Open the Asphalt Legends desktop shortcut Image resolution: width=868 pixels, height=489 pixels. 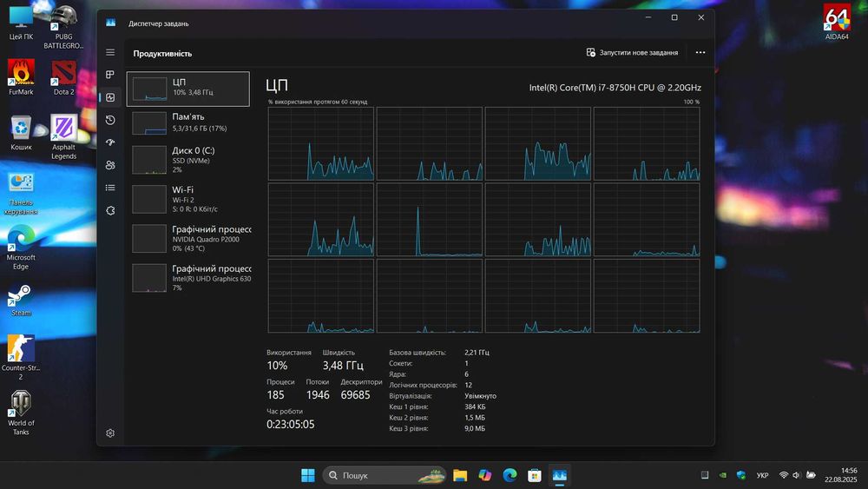click(63, 136)
